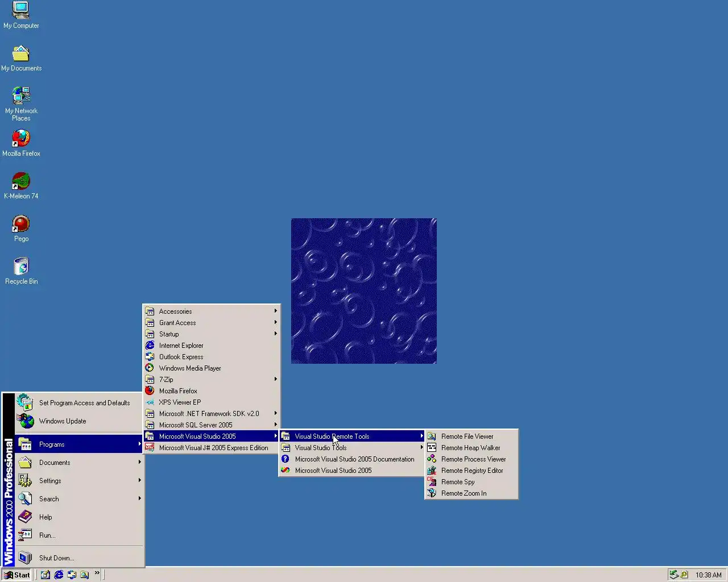Open the Pego desktop shortcut
The height and width of the screenshot is (582, 728).
21,228
